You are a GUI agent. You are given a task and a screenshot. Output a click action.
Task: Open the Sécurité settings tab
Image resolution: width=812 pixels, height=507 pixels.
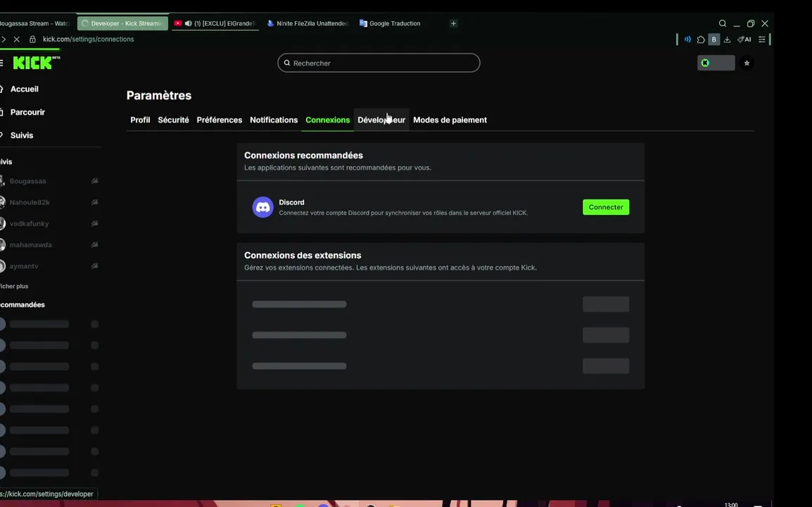pyautogui.click(x=173, y=120)
